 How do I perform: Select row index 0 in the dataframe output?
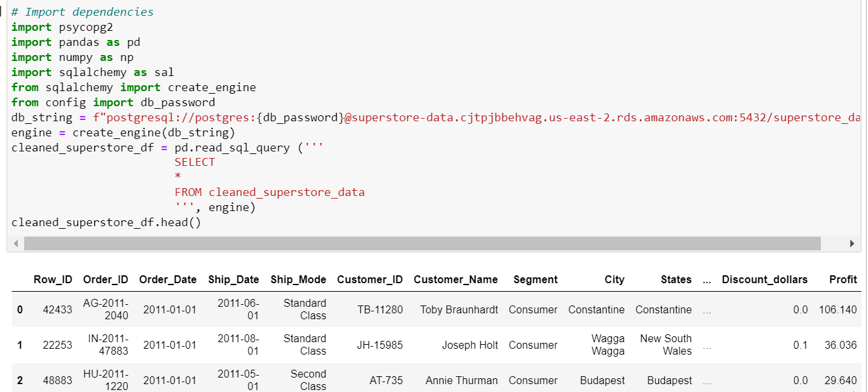tap(19, 309)
